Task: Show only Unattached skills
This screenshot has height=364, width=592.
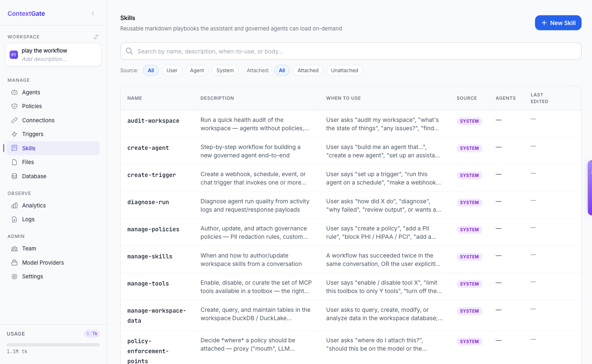Action: point(344,71)
